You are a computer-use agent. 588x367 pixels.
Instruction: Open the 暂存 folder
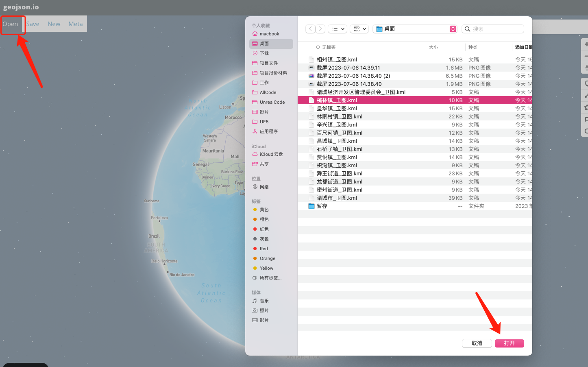click(415, 206)
